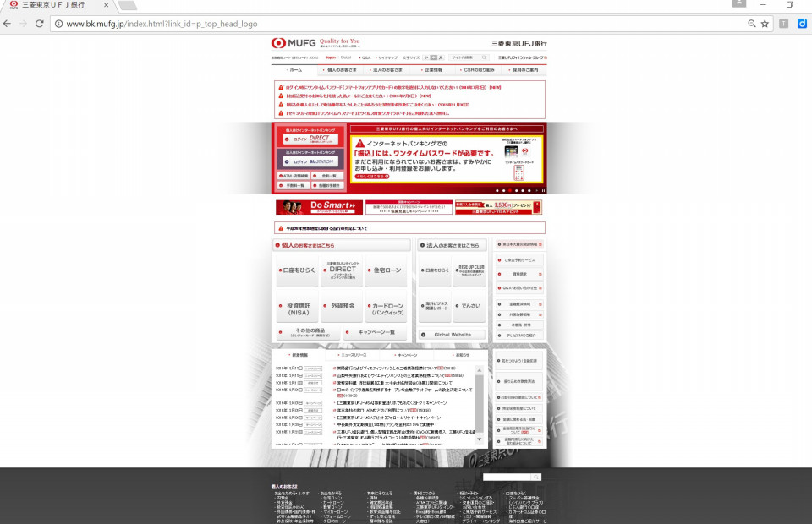Open the 投資信託 (NISA) tile
Image resolution: width=812 pixels, height=524 pixels.
coord(297,307)
